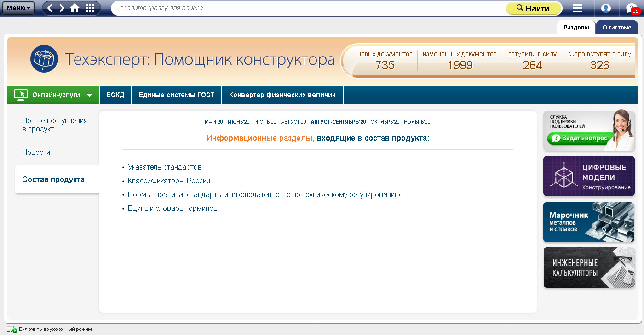Open the новых документов 735 counter
This screenshot has width=644, height=335.
click(x=385, y=61)
